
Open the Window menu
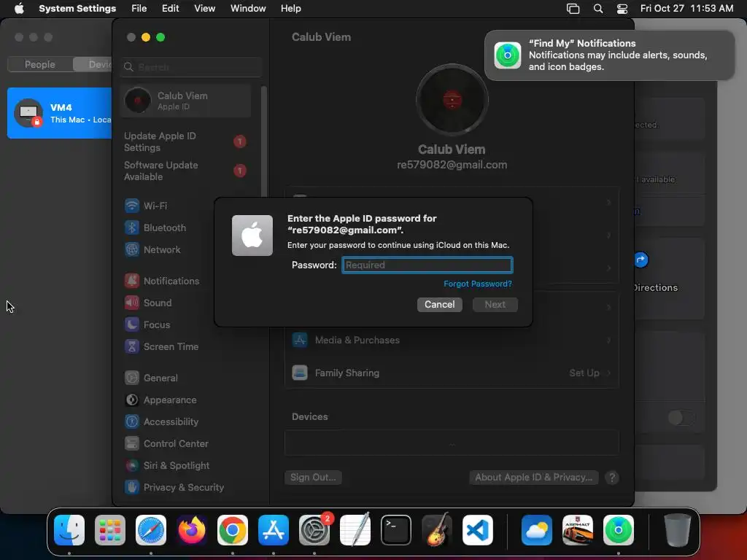pos(248,9)
